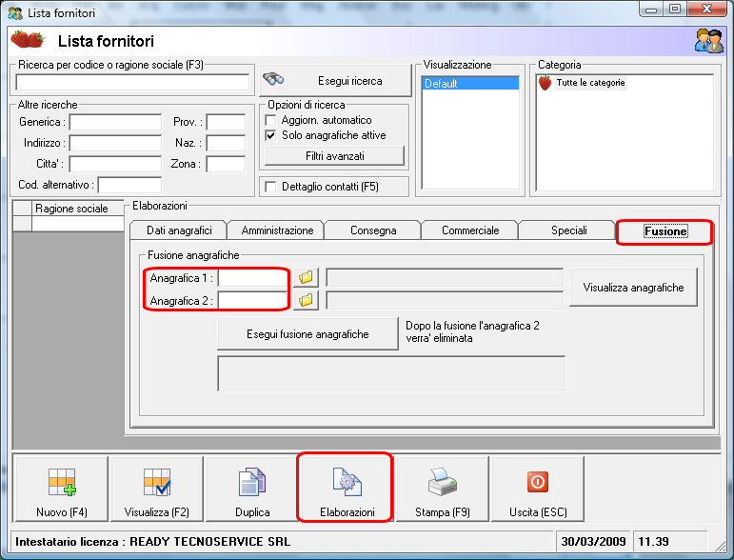The width and height of the screenshot is (734, 560).
Task: Click the Nuovo (F4) grid icon
Action: tap(62, 482)
